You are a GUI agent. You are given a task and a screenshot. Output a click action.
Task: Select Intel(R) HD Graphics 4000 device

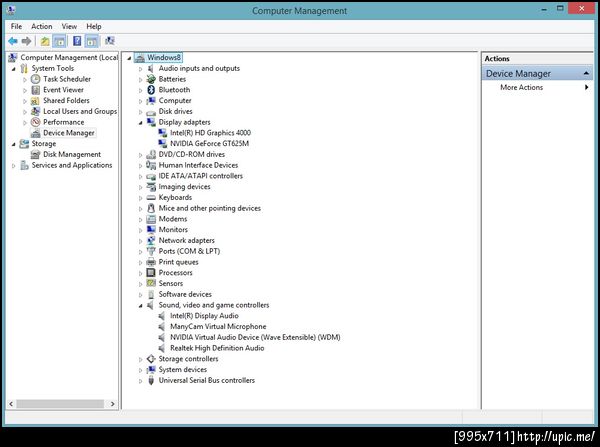tap(210, 133)
